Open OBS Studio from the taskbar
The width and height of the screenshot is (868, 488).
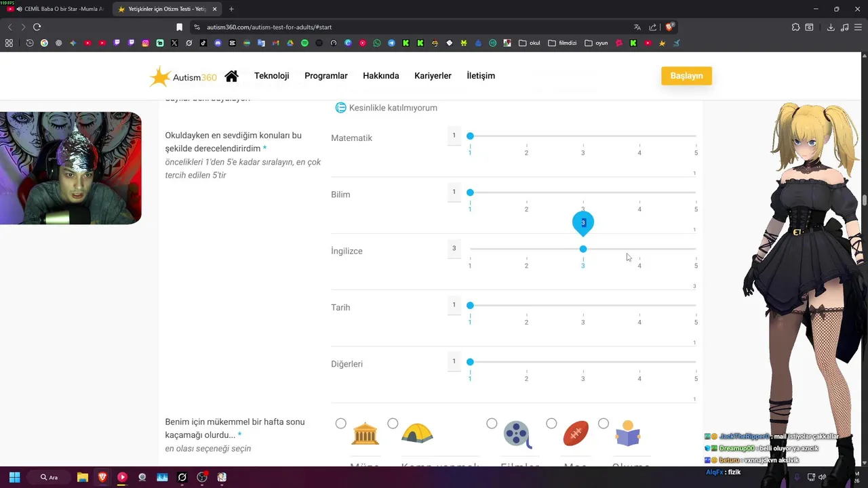[202, 477]
